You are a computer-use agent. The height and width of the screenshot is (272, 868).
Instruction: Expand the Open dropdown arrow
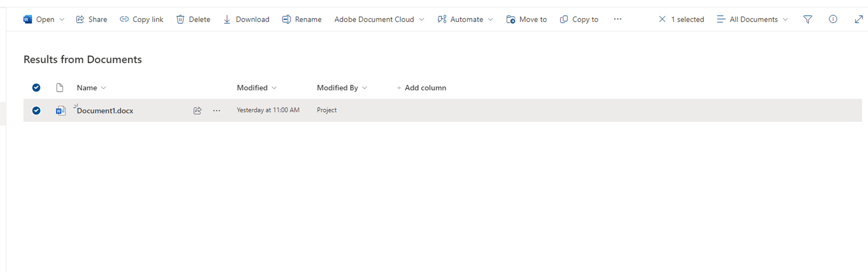[62, 20]
